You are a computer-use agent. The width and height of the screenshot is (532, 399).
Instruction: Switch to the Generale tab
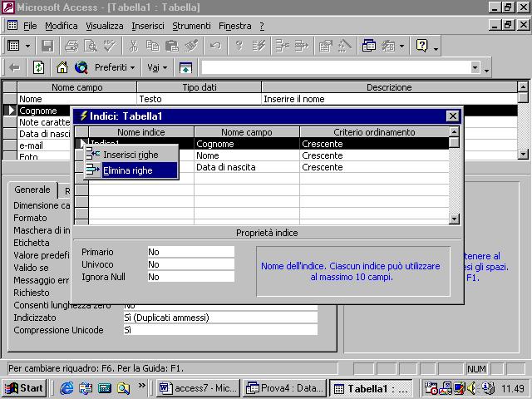(32, 190)
